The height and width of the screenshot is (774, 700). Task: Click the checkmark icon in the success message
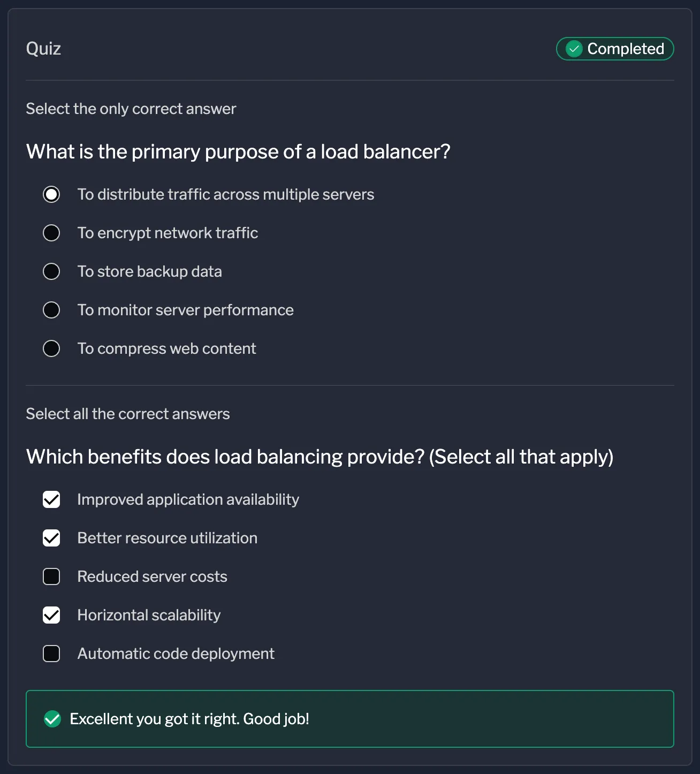tap(52, 719)
